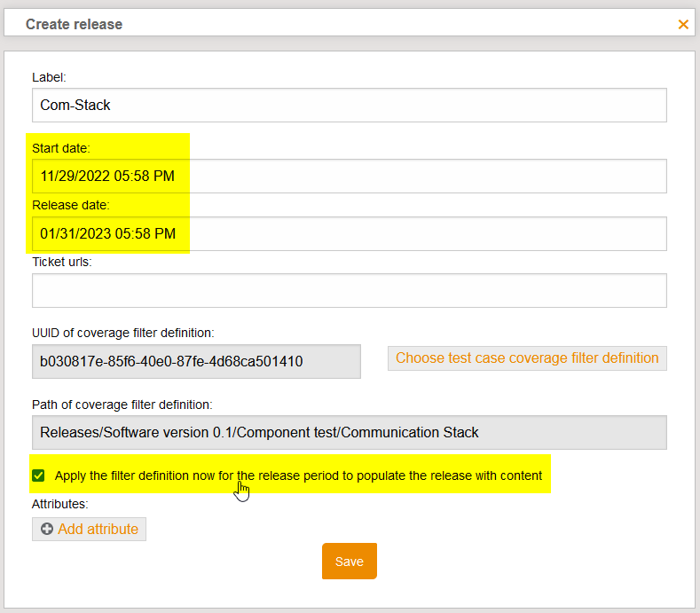Click the plus icon in Add attribute
The width and height of the screenshot is (700, 613).
click(47, 529)
